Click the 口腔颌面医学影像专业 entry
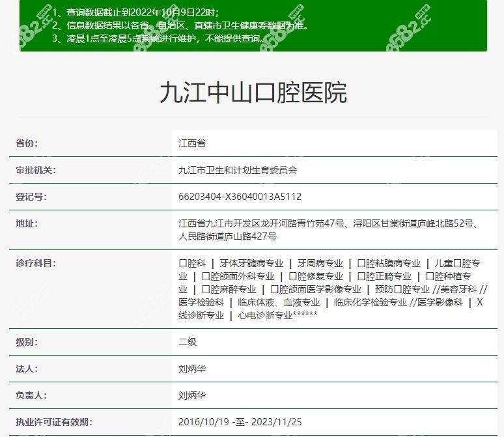Viewport: 504px width, 437px height. (315, 289)
